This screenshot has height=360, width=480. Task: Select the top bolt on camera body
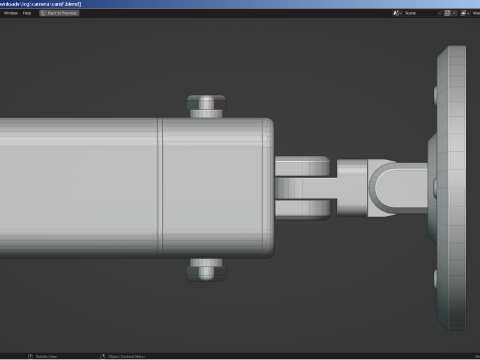tap(206, 106)
